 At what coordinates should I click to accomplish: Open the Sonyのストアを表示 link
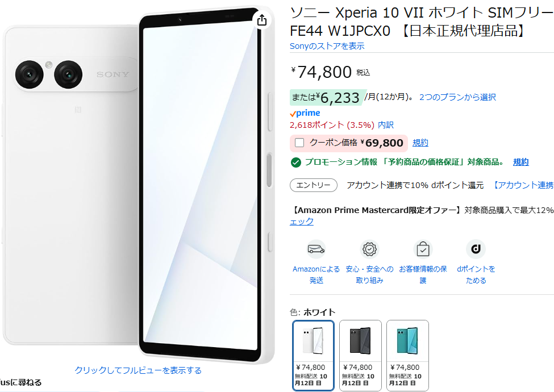pos(327,46)
